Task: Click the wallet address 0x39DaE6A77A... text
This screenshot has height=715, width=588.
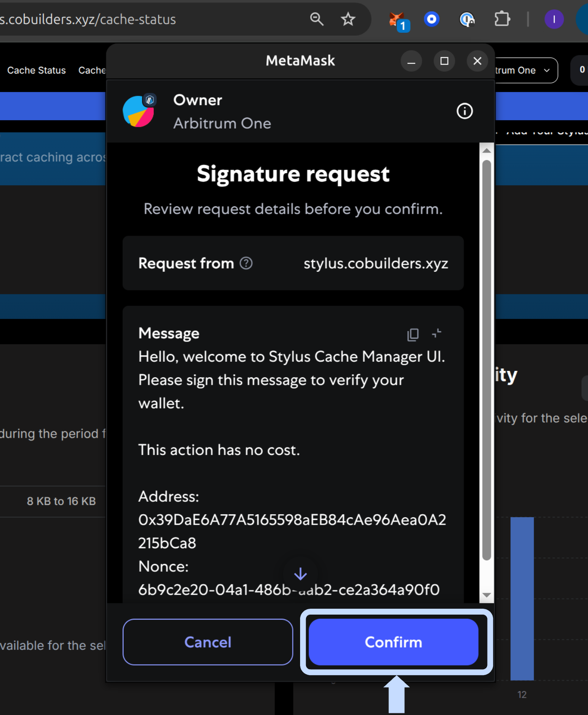Action: pos(292,531)
